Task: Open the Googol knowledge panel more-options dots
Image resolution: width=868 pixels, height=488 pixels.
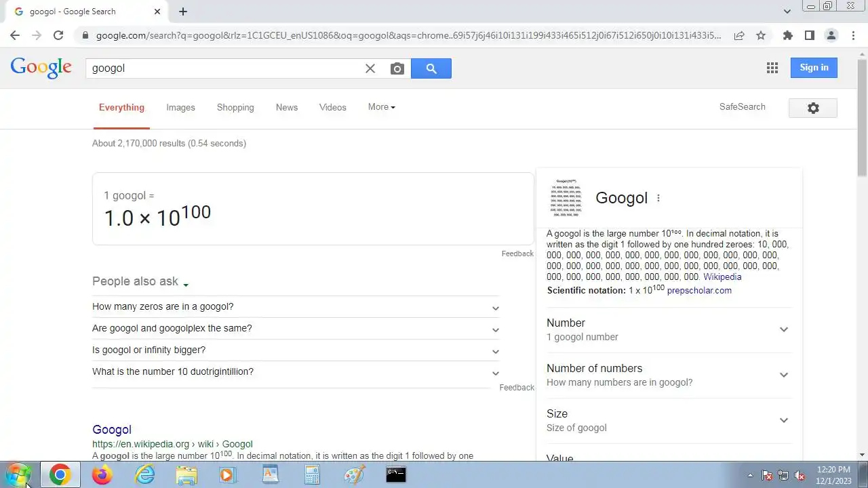Action: click(x=658, y=198)
